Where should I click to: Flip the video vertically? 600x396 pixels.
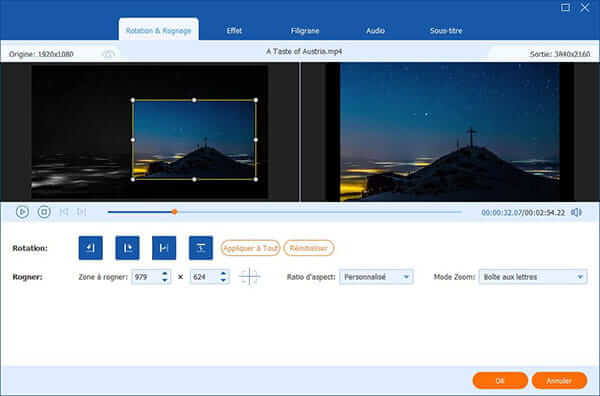click(x=201, y=248)
